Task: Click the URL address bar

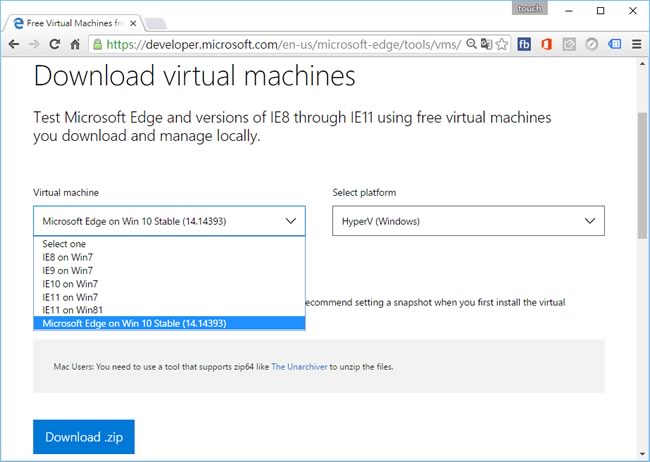Action: pos(280,44)
